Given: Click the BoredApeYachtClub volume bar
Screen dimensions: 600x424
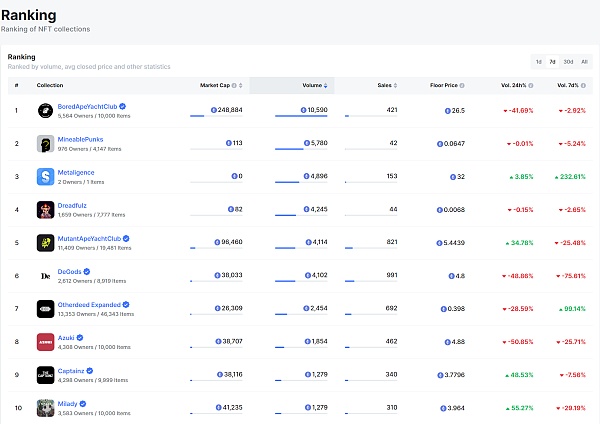Looking at the screenshot, I should (x=300, y=116).
